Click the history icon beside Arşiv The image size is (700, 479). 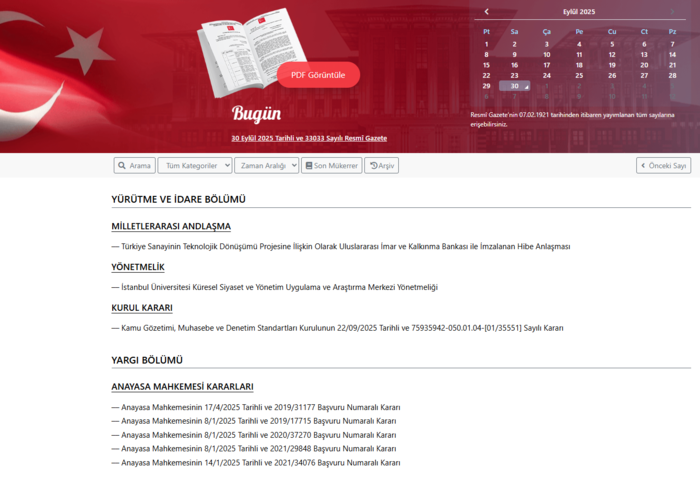(x=374, y=166)
